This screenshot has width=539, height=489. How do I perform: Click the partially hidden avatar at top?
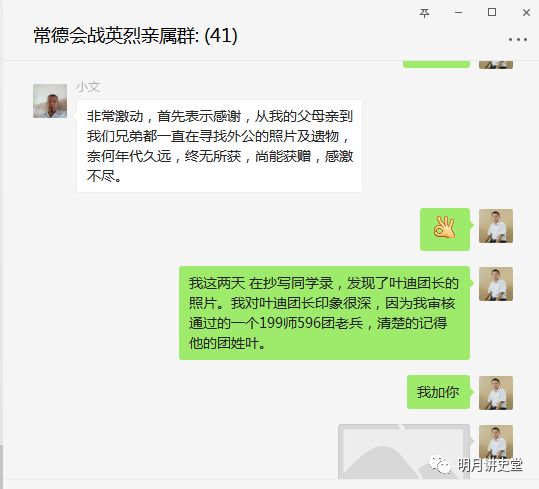tap(496, 65)
